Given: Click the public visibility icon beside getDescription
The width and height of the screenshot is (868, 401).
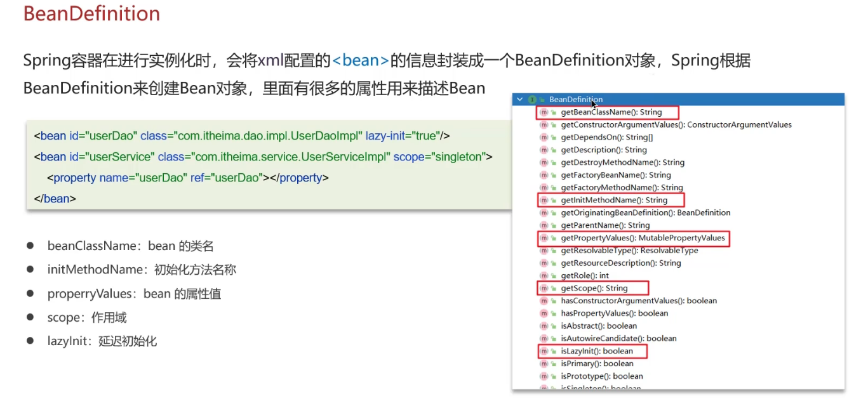Looking at the screenshot, I should 554,150.
